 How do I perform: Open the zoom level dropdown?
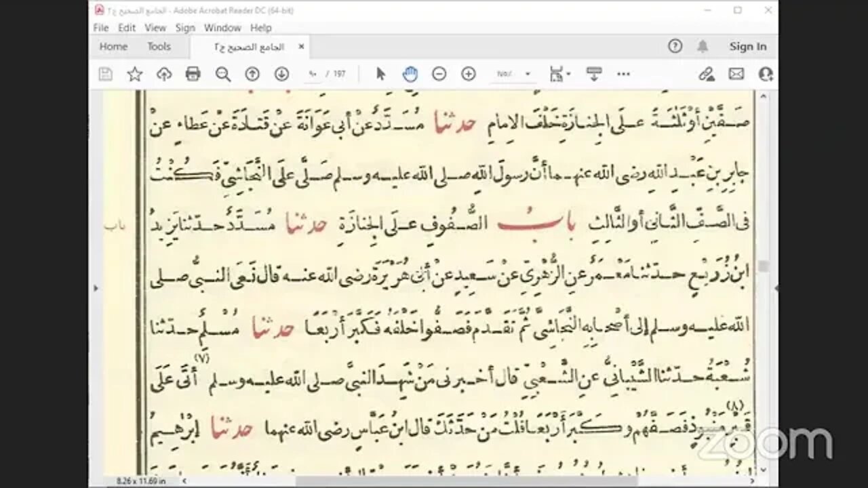[528, 74]
